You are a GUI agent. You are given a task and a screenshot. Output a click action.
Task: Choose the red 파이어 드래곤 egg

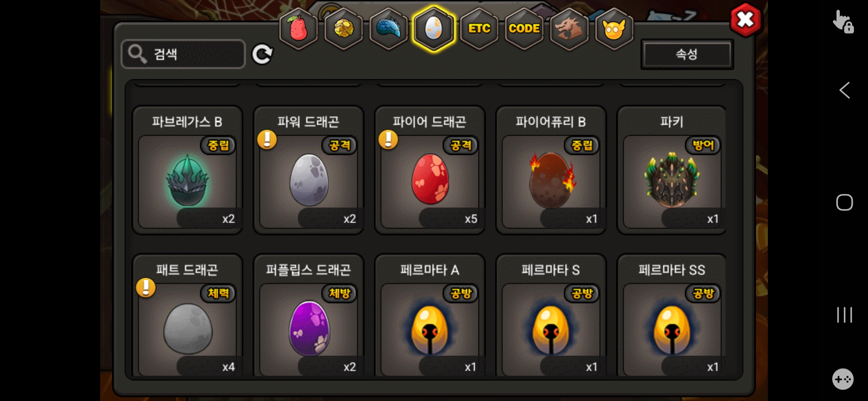430,170
